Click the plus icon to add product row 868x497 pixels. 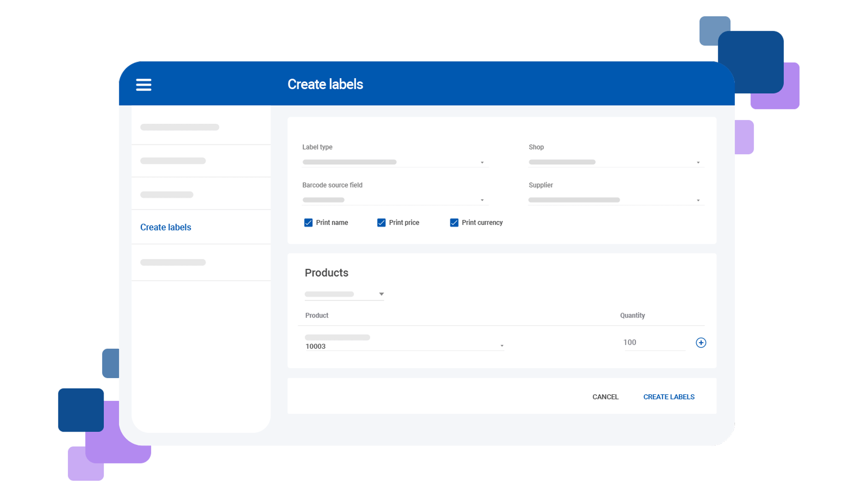point(700,342)
